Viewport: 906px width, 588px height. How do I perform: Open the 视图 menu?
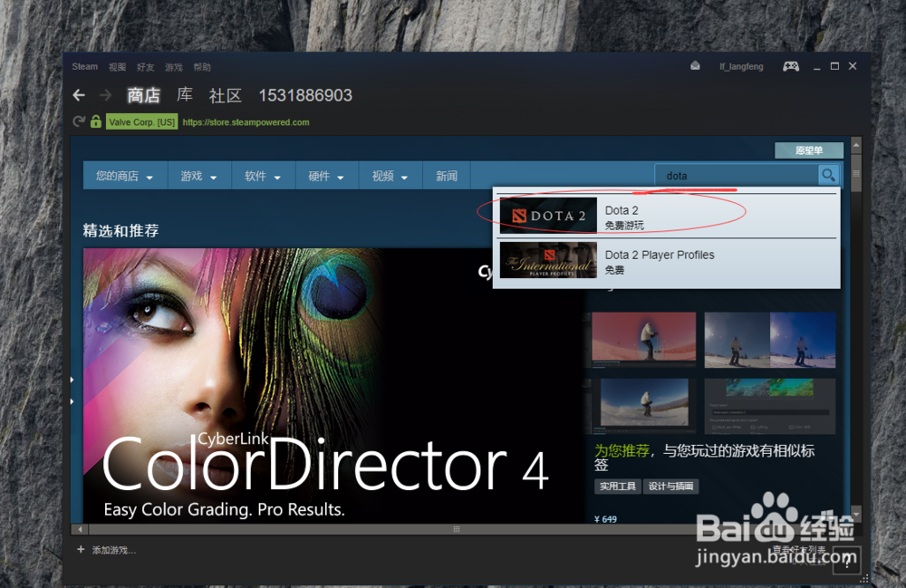click(117, 67)
